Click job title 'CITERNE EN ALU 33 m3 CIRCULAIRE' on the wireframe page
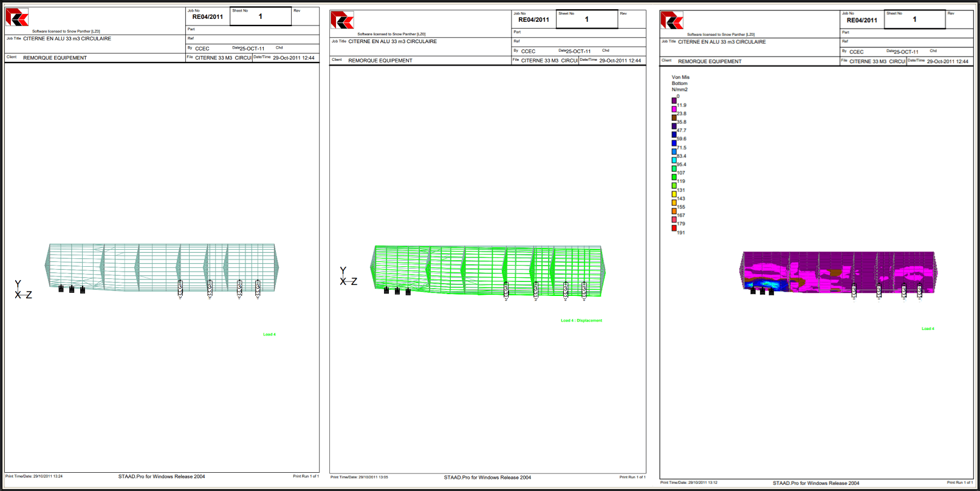The height and width of the screenshot is (491, 980). (x=67, y=39)
